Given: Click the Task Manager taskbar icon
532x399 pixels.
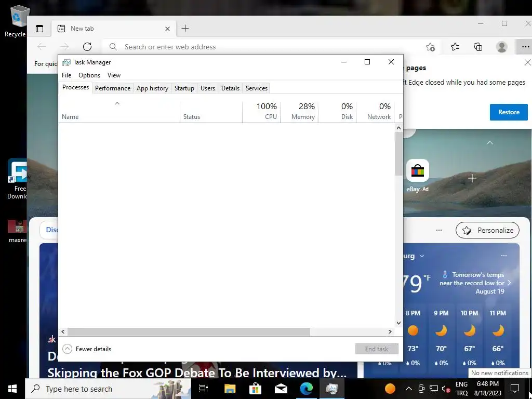Looking at the screenshot, I should [x=332, y=389].
